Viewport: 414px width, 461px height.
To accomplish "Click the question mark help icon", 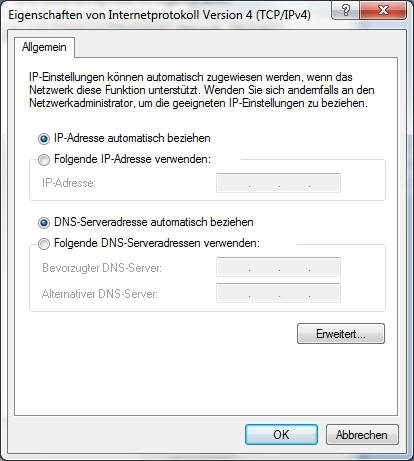I will 346,10.
